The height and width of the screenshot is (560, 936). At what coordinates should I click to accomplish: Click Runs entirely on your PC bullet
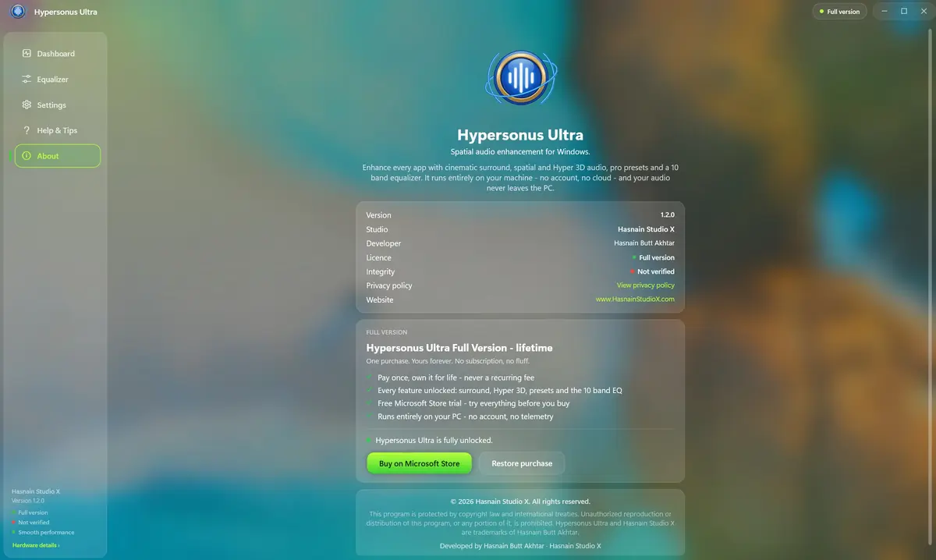466,416
